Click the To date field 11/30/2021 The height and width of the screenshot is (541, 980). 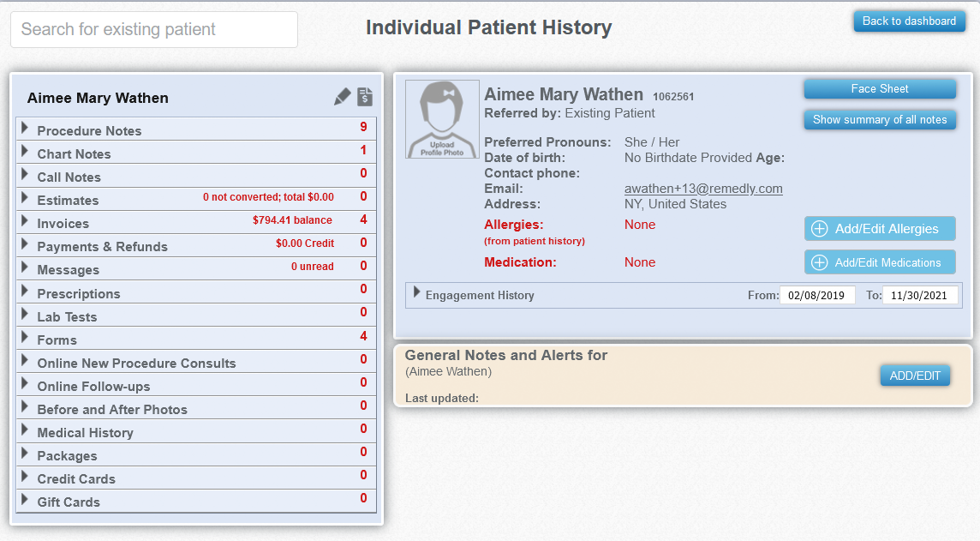pos(920,295)
